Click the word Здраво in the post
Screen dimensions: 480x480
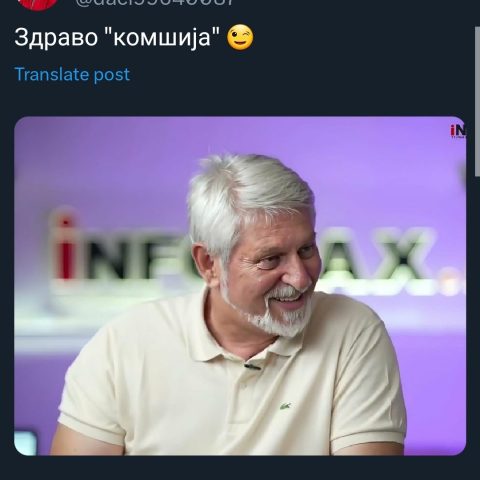coord(56,37)
